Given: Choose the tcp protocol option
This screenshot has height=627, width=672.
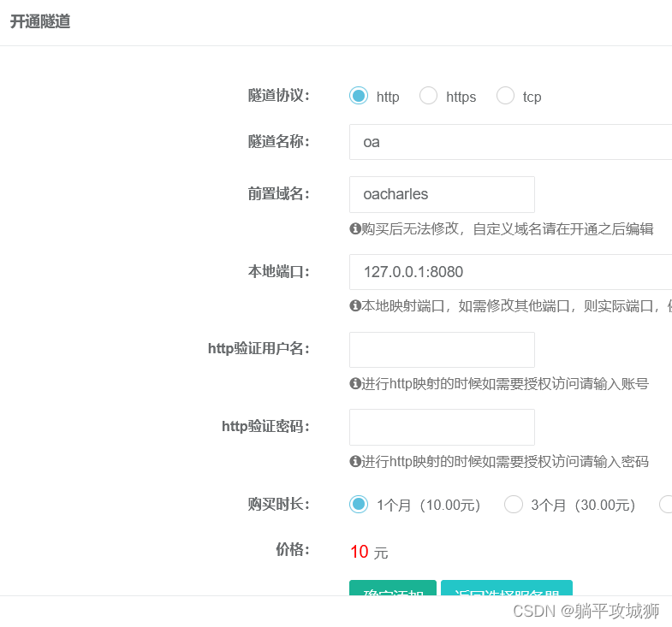Looking at the screenshot, I should coord(505,96).
